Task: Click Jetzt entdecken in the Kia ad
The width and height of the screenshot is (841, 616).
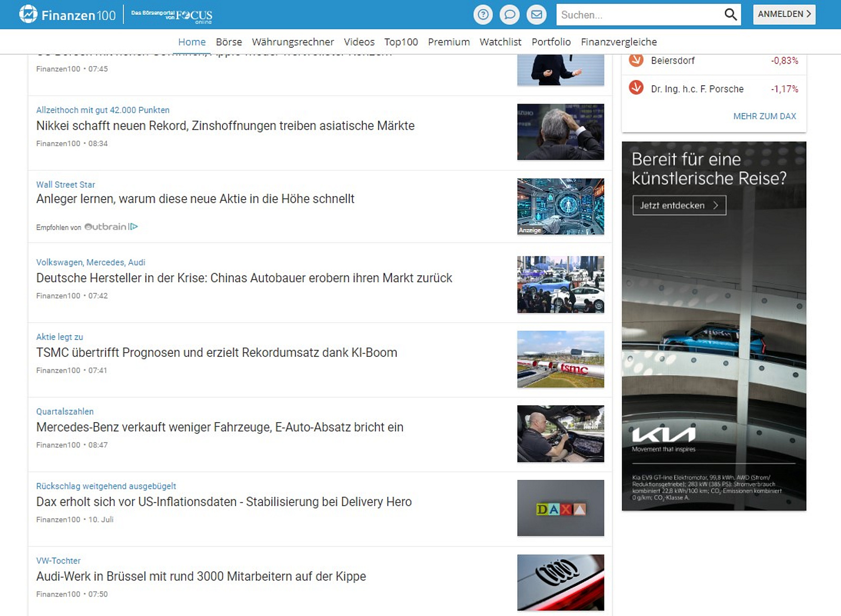Action: [679, 206]
